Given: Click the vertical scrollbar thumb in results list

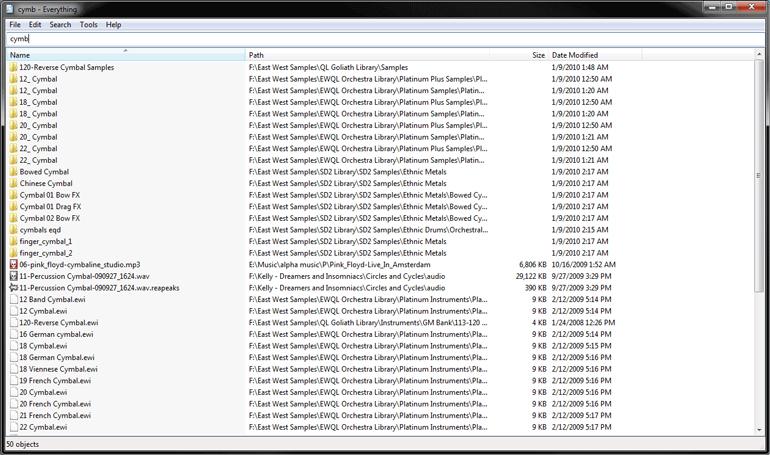Looking at the screenshot, I should coord(759,176).
